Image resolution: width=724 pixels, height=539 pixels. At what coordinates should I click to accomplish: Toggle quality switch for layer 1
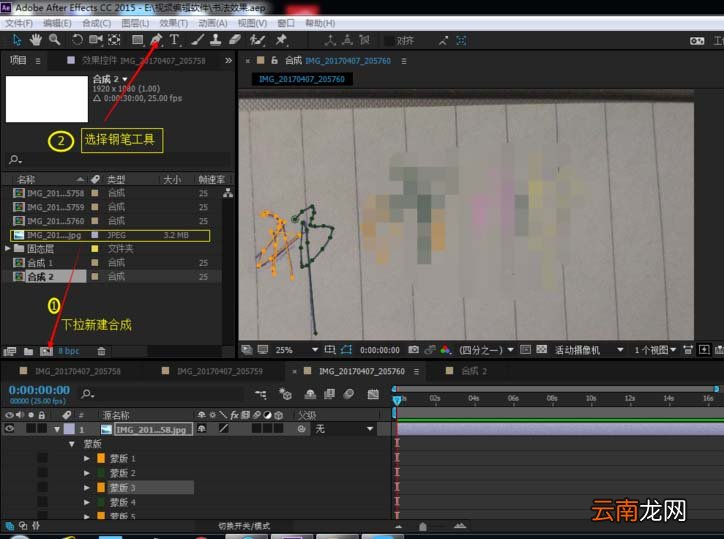224,429
